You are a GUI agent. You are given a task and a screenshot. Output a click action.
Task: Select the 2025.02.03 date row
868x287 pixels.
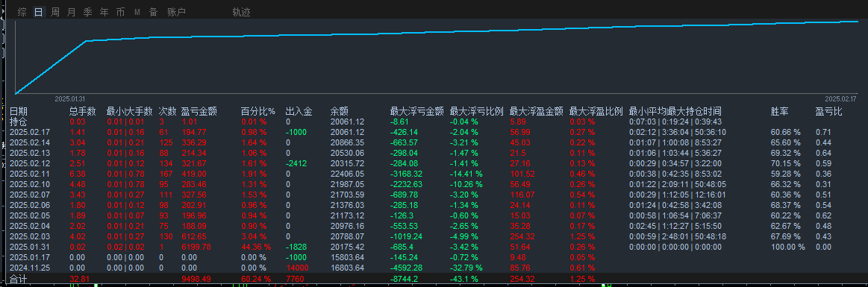tap(29, 236)
